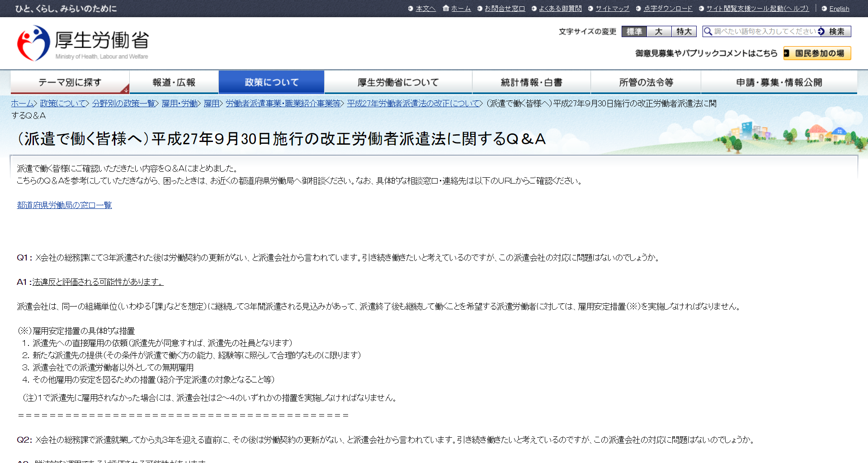Go to 所管の法令等 section

click(646, 82)
